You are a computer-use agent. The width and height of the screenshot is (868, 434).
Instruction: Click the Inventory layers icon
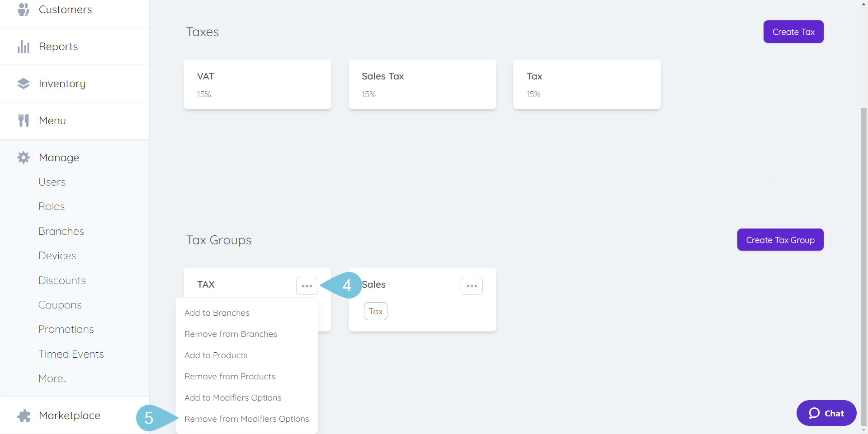click(23, 84)
